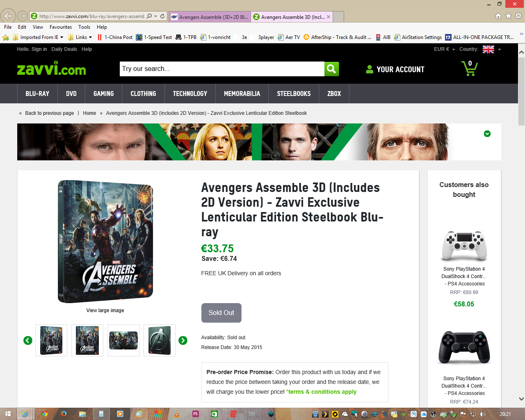Show next product thumbnails with right green arrow

(183, 340)
